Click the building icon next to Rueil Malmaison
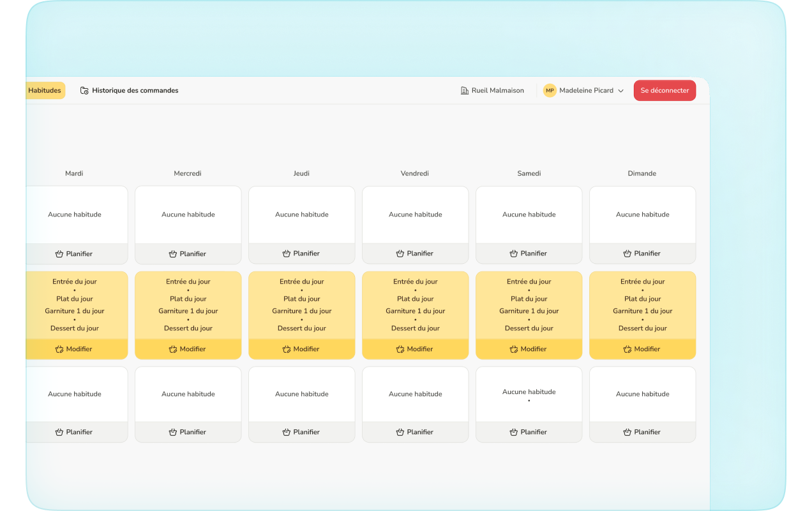 click(465, 91)
